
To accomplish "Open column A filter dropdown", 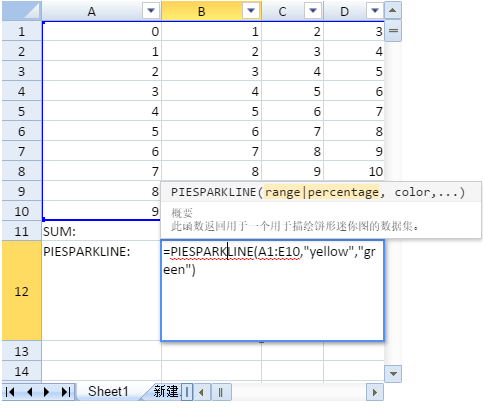I will coord(151,11).
